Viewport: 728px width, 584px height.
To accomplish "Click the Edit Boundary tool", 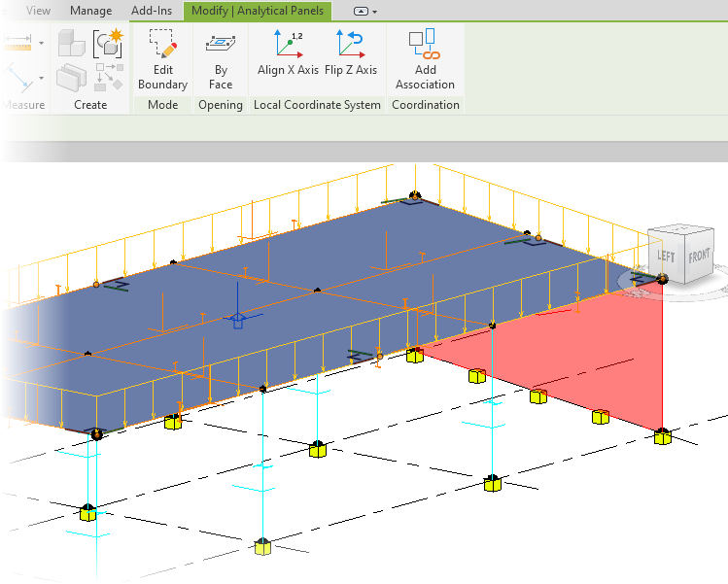I will (x=162, y=58).
